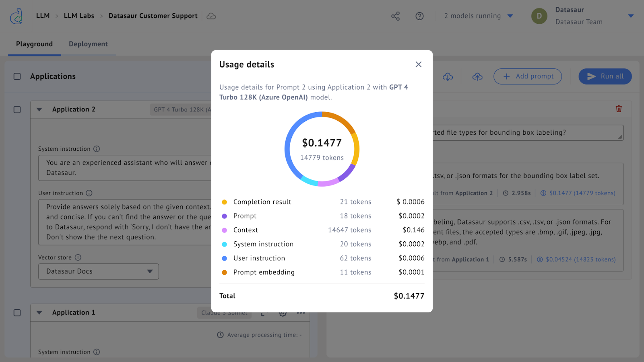Collapse the Application 1 section

39,313
